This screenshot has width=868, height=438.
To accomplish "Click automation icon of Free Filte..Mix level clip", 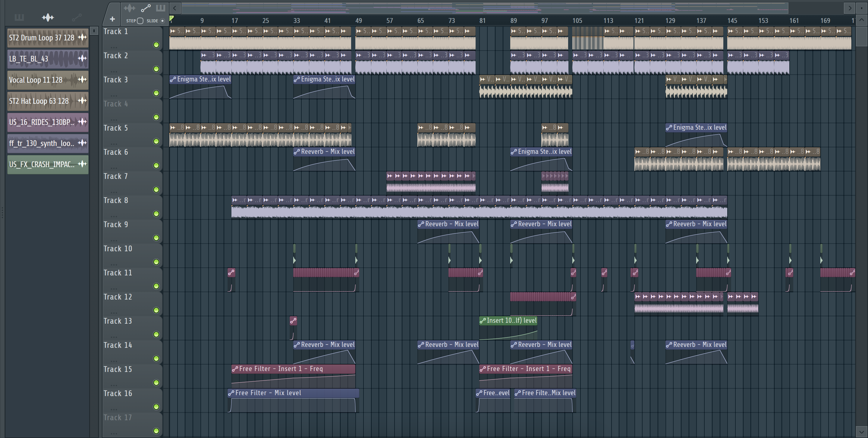I will (x=518, y=393).
